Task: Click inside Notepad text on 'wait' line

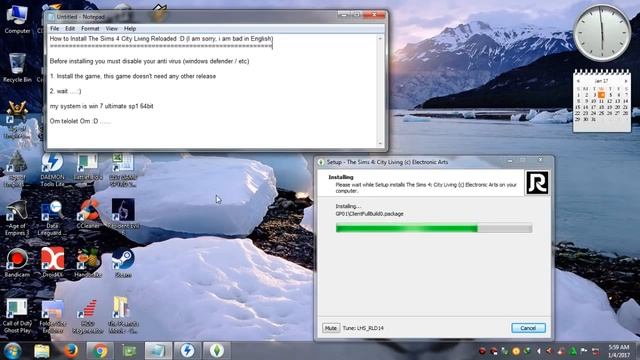Action: (x=65, y=91)
